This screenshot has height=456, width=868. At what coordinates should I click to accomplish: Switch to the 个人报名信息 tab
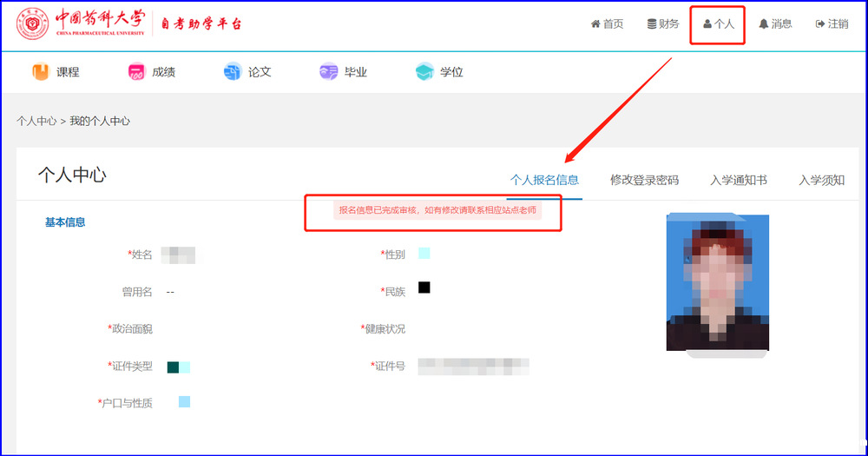coord(544,181)
